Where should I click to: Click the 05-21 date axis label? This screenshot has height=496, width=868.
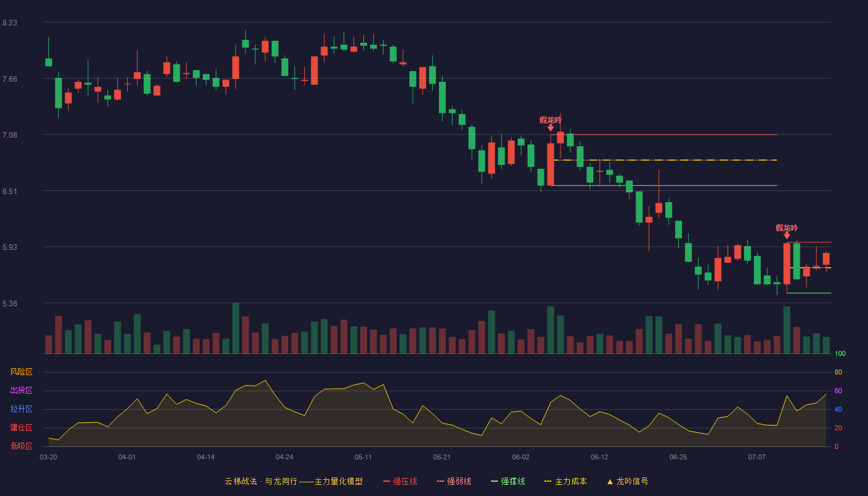pyautogui.click(x=442, y=457)
